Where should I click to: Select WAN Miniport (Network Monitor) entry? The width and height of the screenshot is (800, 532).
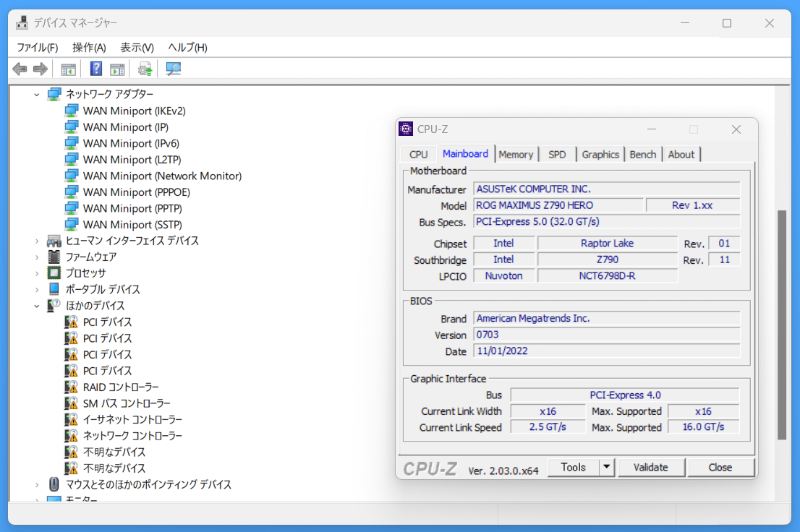(x=162, y=176)
